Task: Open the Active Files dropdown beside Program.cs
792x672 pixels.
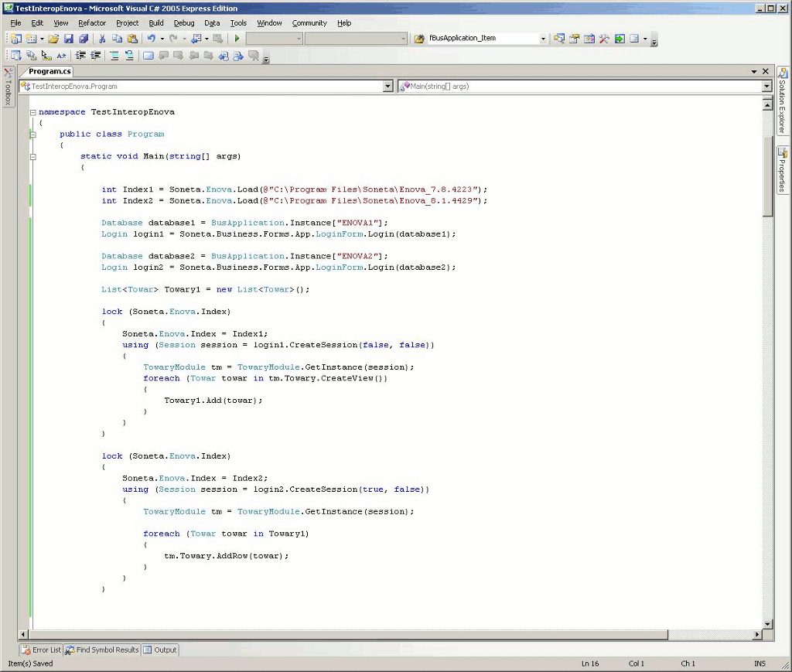Action: click(x=753, y=72)
